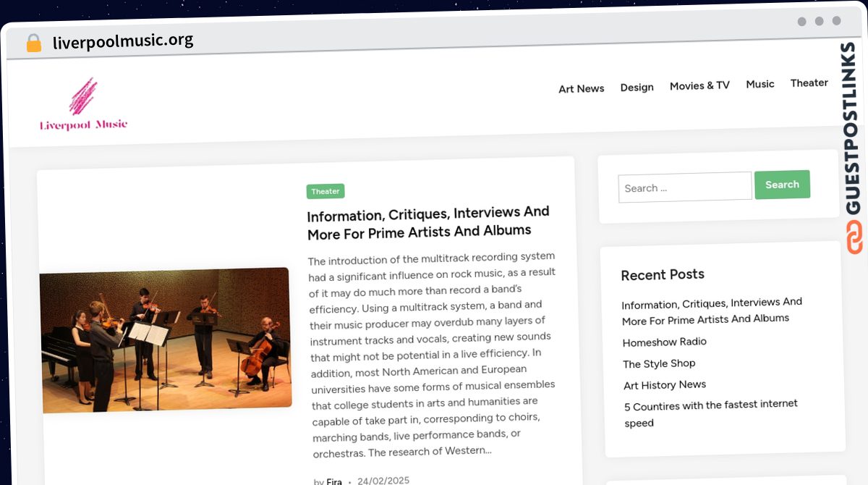
Task: Click the green Search button
Action: tap(782, 185)
